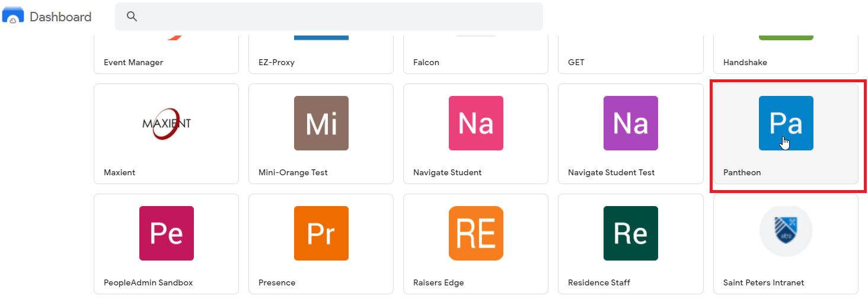Focus the dashboard search field
Screen dimensions: 868x302
329,17
